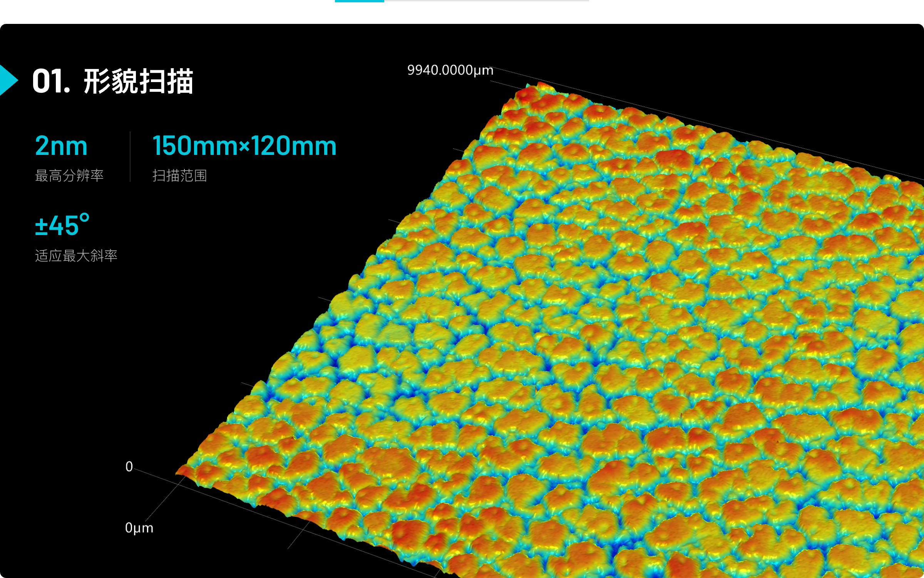Image resolution: width=924 pixels, height=578 pixels.
Task: Click the heading '01. 形貌扫描'
Action: coord(113,81)
